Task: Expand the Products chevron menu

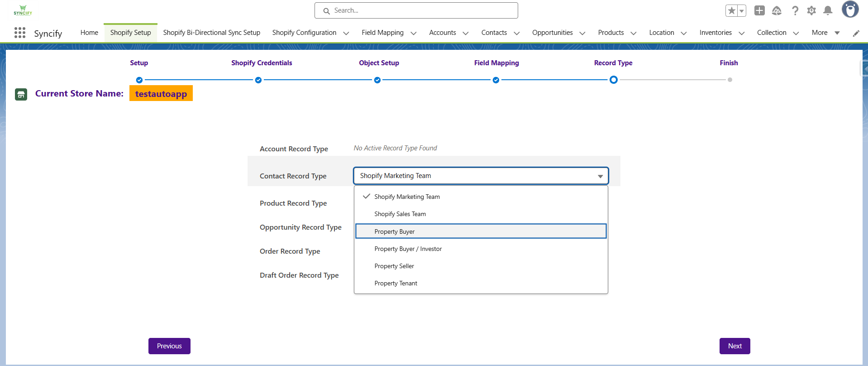Action: point(633,33)
